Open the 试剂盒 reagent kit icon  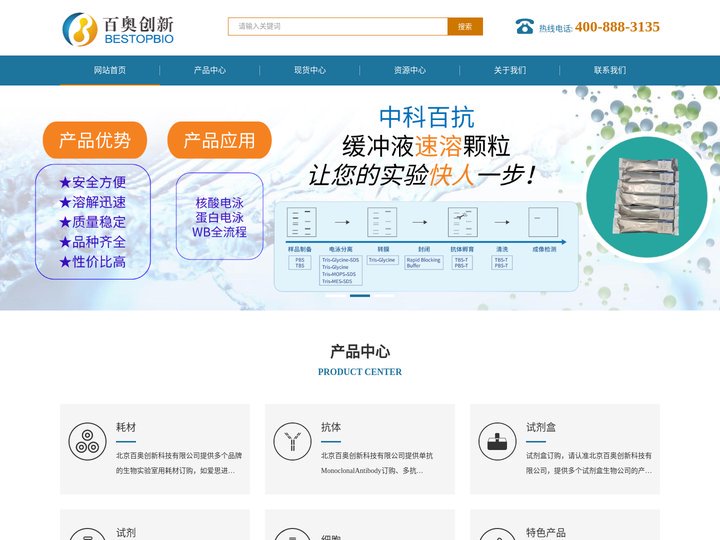(x=497, y=441)
